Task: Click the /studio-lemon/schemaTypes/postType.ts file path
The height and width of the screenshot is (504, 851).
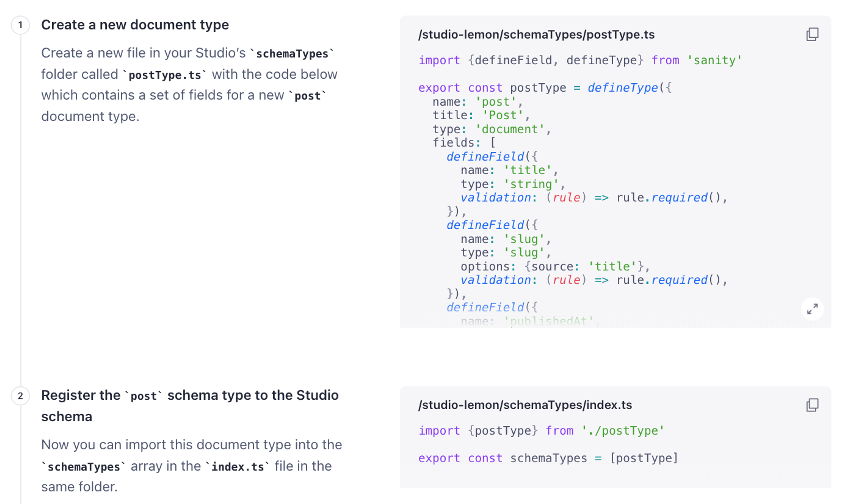Action: pos(537,35)
